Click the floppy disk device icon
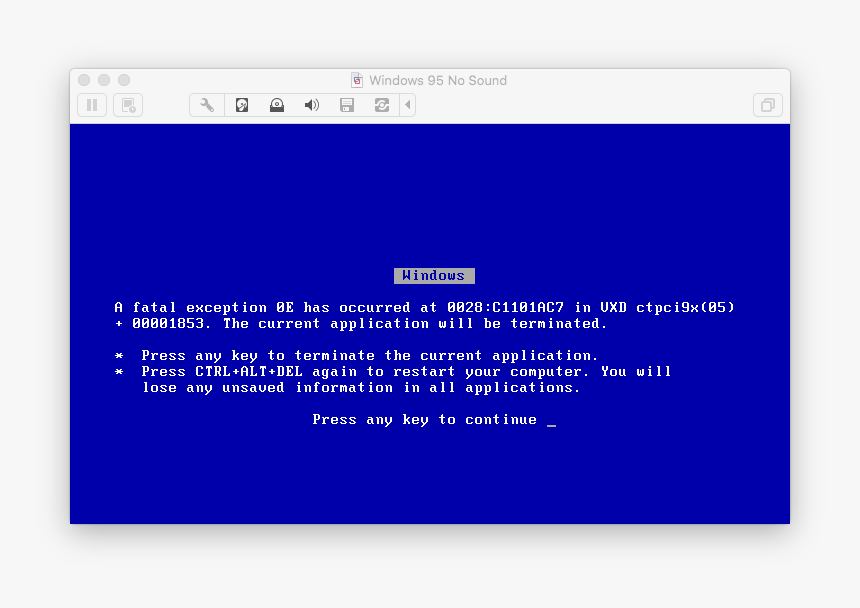This screenshot has width=860, height=608. [347, 105]
